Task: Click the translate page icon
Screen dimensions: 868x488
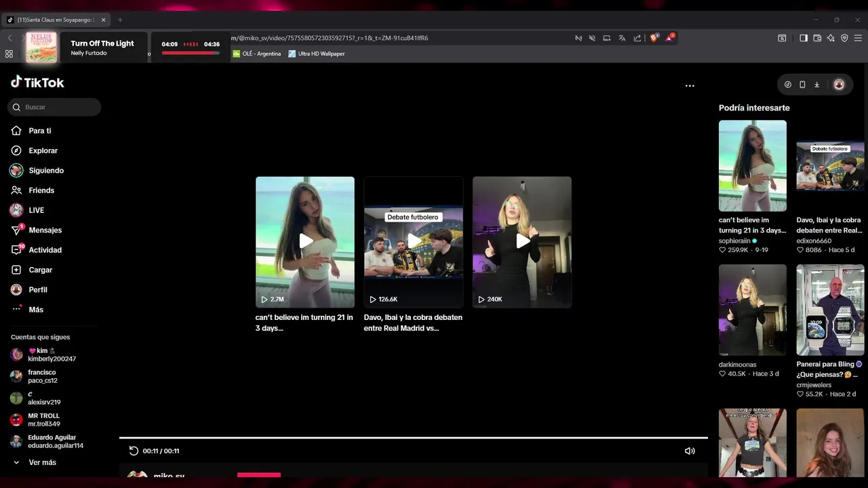Action: (x=622, y=38)
